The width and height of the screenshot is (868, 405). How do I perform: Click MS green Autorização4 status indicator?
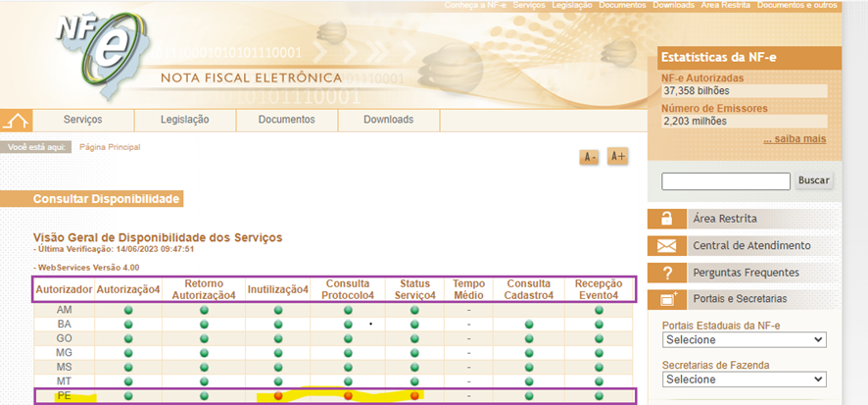(x=128, y=368)
